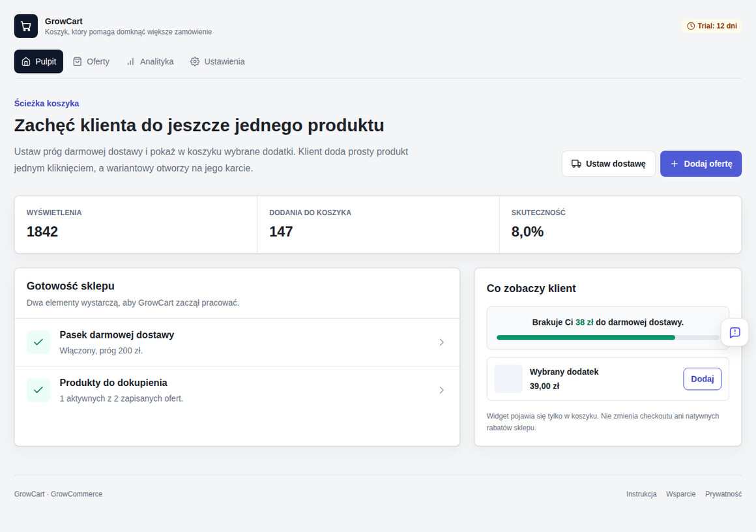756x532 pixels.
Task: Click the 'Dodania do koszyka' value 147
Action: pyautogui.click(x=281, y=231)
